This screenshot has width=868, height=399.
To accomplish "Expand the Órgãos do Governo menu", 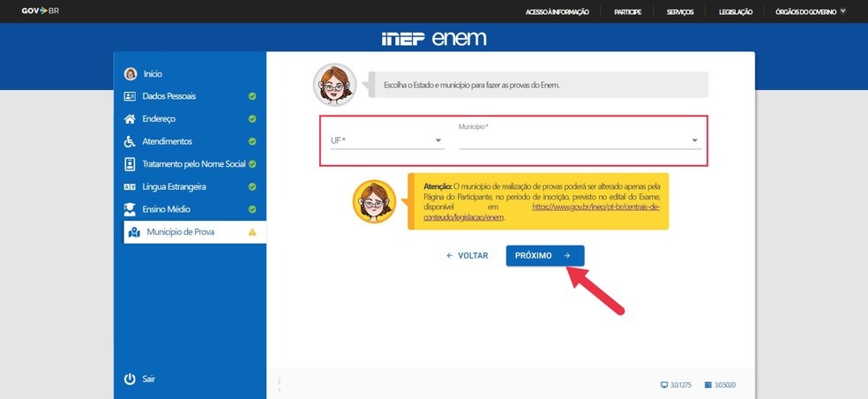I will coord(811,11).
